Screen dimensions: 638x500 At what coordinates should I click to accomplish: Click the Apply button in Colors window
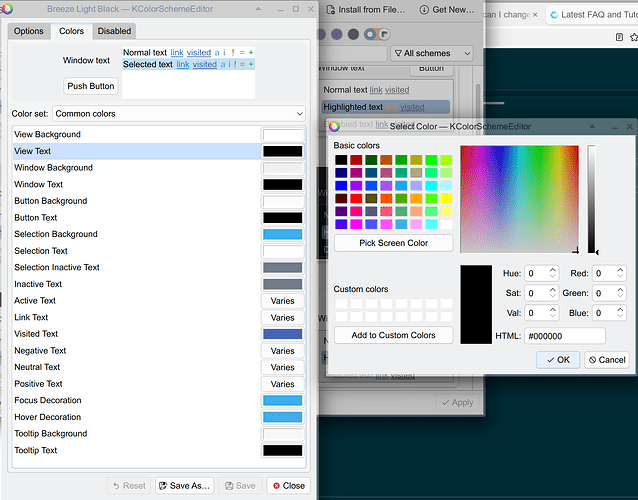458,403
